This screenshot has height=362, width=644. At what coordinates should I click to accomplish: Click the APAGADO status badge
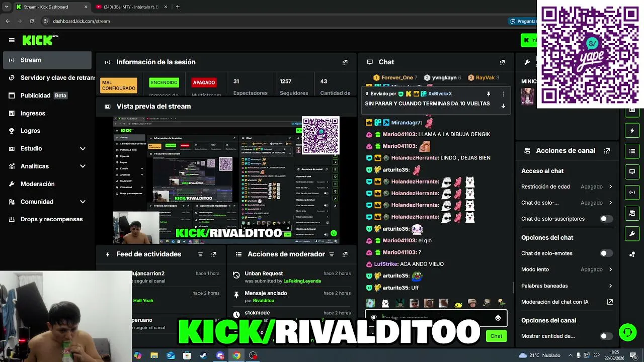(204, 82)
